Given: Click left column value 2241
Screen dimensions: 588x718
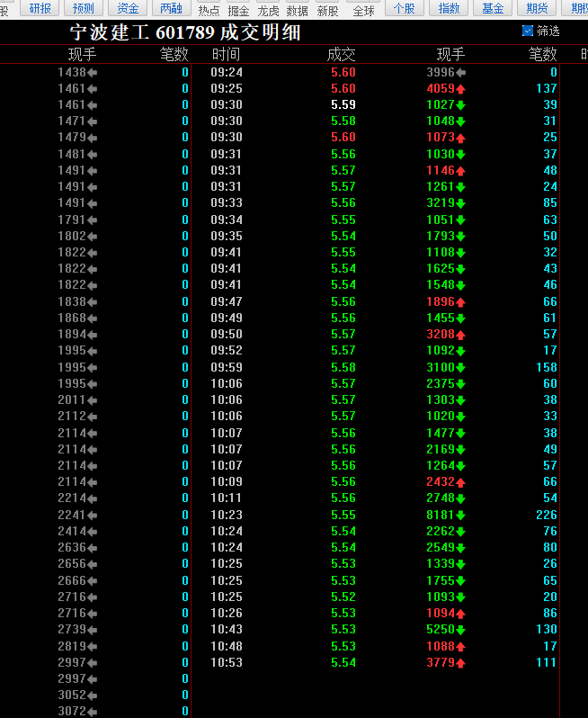Looking at the screenshot, I should 72,515.
